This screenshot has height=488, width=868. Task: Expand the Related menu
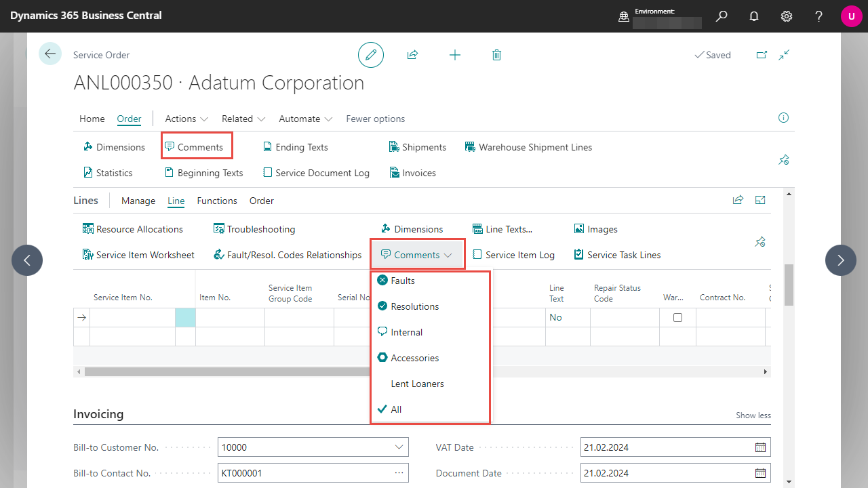(x=243, y=119)
